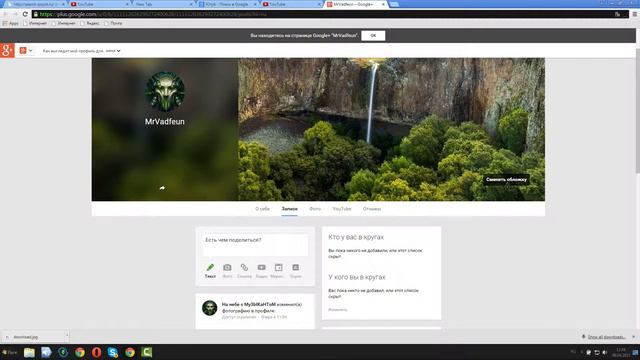Open File Explorer from the taskbar
The image size is (640, 360).
(29, 352)
